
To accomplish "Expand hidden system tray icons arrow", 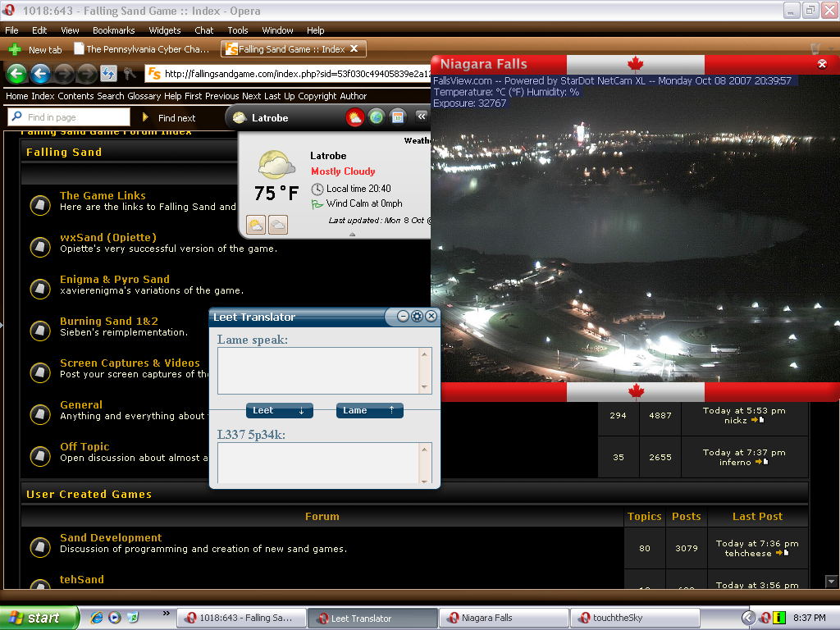I will coord(748,619).
